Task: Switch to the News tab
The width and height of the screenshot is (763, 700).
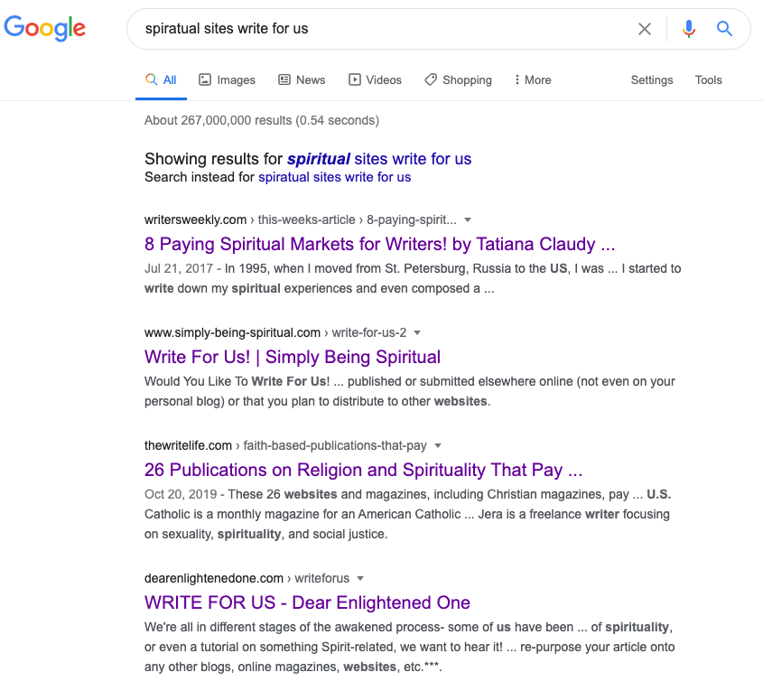Action: (x=302, y=79)
